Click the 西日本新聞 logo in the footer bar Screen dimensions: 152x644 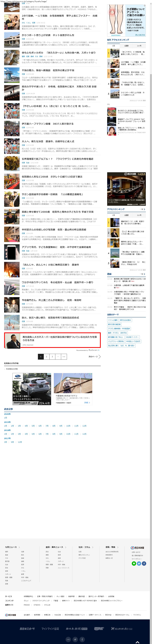[11, 615]
